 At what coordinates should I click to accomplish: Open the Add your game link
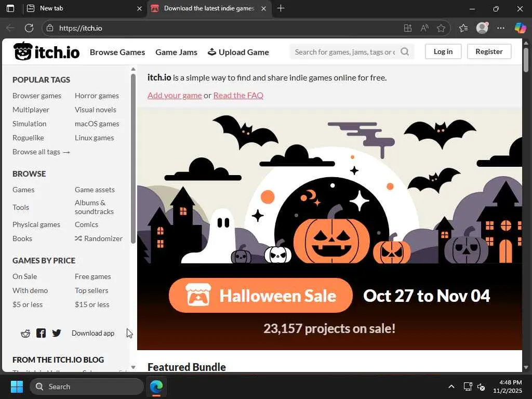coord(175,96)
